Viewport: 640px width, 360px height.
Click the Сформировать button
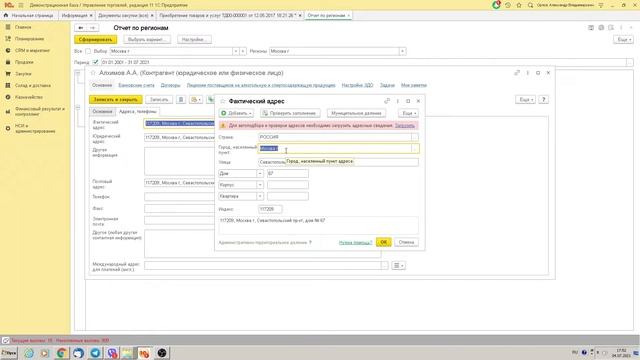[x=96, y=40]
